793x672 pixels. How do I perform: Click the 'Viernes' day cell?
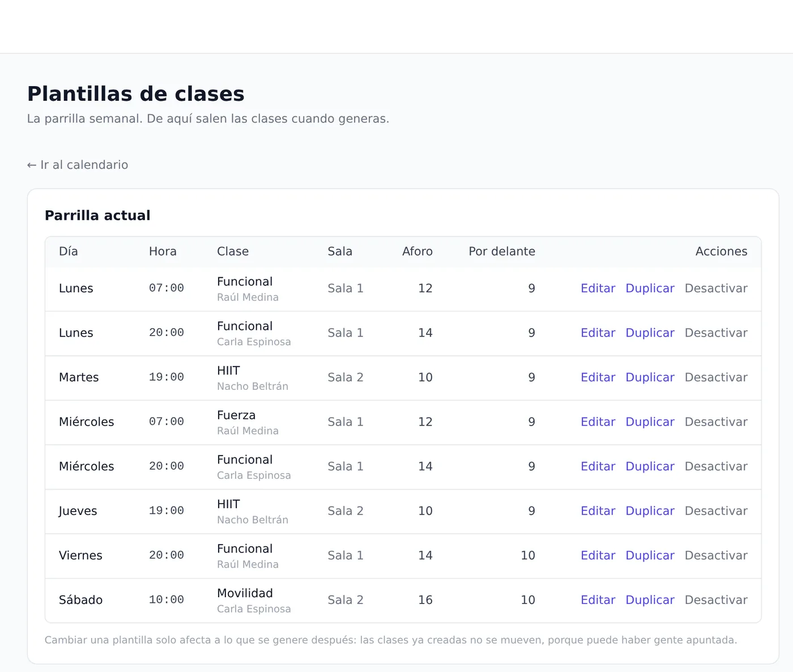[x=80, y=556]
